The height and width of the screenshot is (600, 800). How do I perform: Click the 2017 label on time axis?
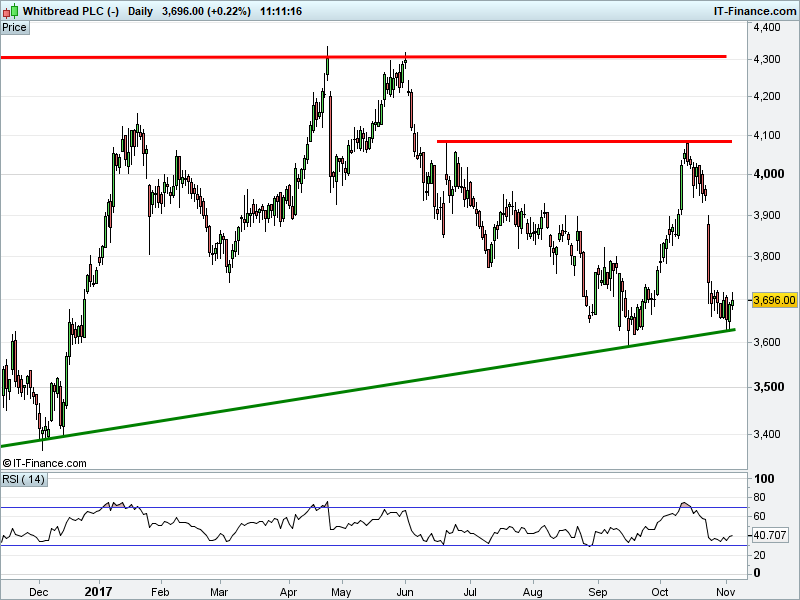98,592
